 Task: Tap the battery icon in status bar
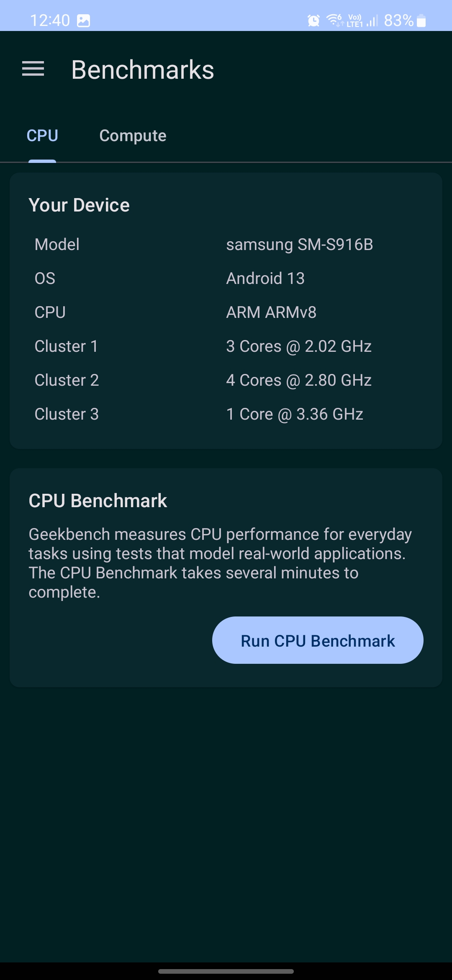[x=421, y=21]
